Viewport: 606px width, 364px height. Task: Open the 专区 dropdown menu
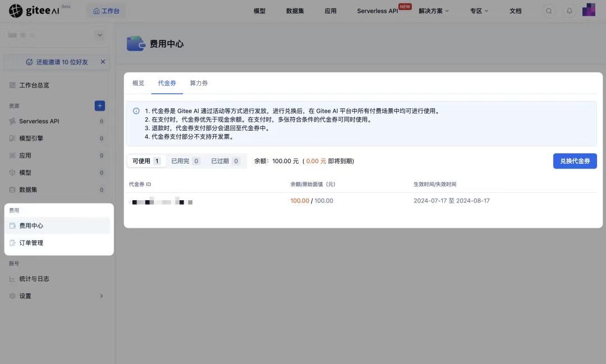(479, 10)
